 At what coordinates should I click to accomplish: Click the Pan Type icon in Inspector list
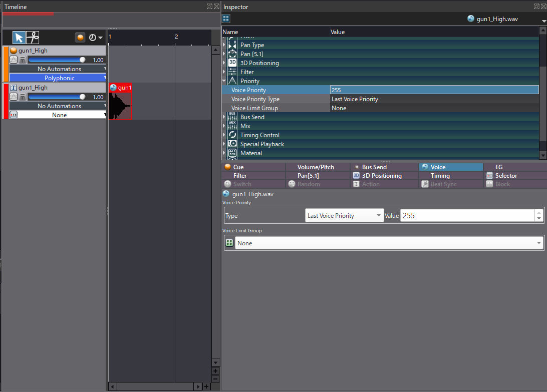pyautogui.click(x=232, y=45)
